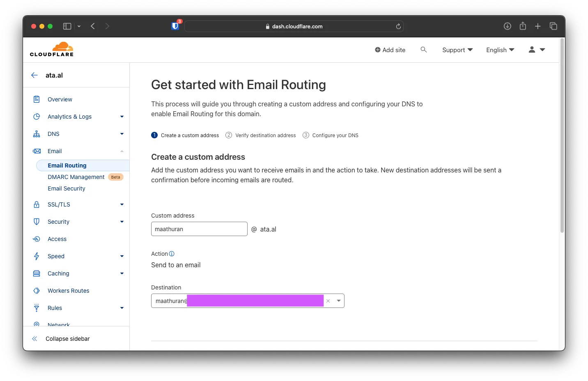Click the browser forward arrow
Viewport: 588px width, 381px height.
[107, 26]
